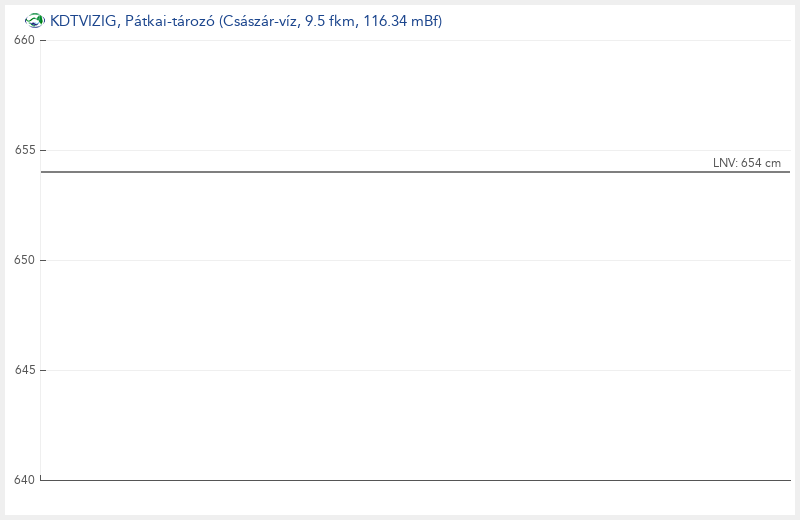Click the horizontal gridline at 645
Viewport: 800px width, 520px height.
(x=400, y=370)
